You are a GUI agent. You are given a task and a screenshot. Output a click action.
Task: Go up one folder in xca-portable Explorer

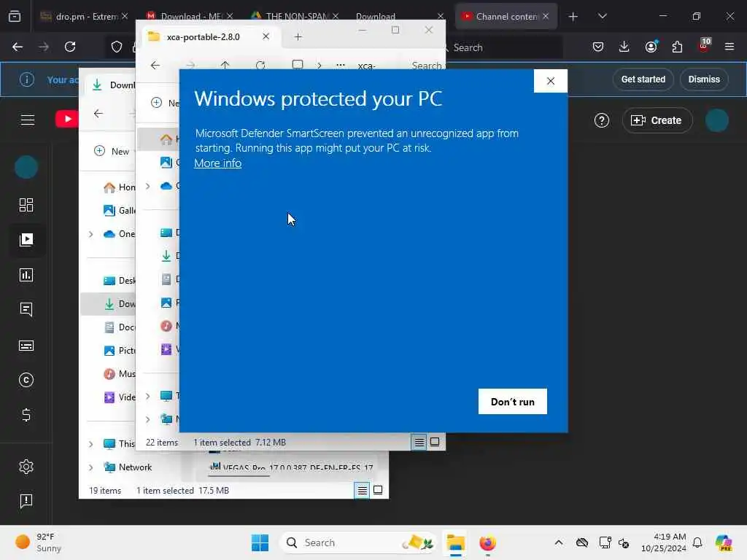pos(225,65)
